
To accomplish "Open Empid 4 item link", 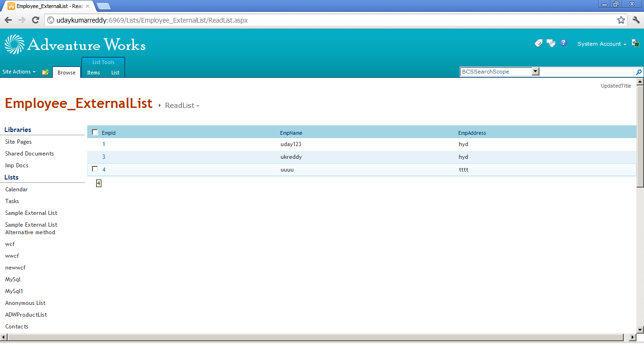I will coord(104,170).
